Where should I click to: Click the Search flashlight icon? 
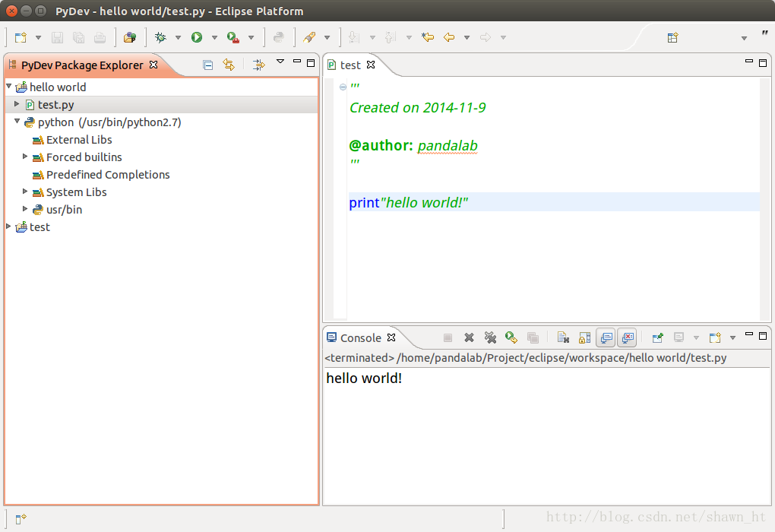(309, 37)
